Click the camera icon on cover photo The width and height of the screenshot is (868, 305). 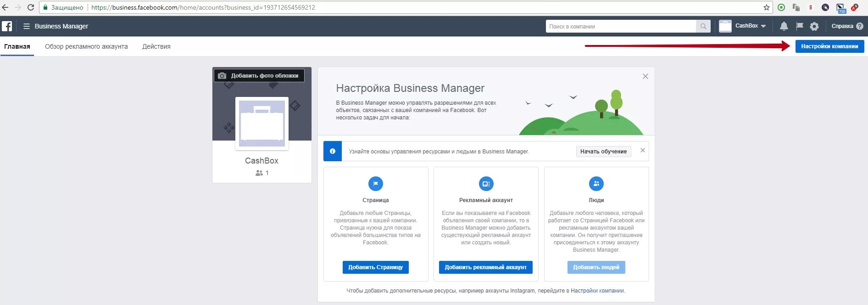222,76
